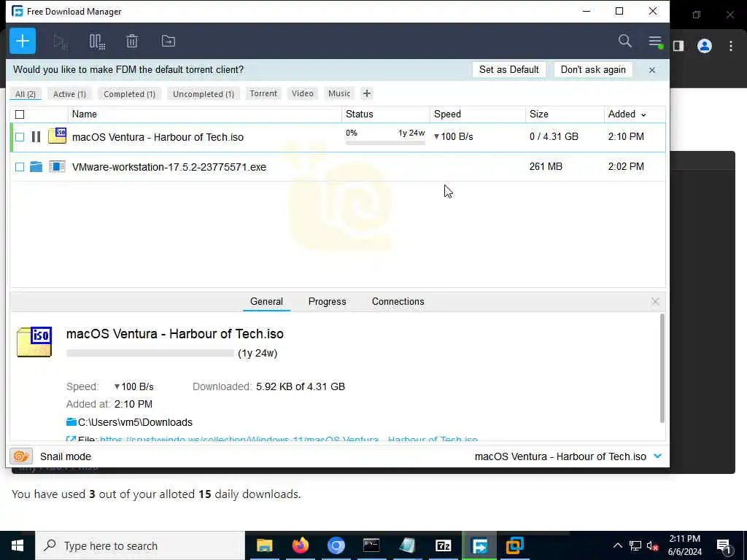Open the crustywindo.ws file link
This screenshot has width=747, height=560.
point(289,439)
